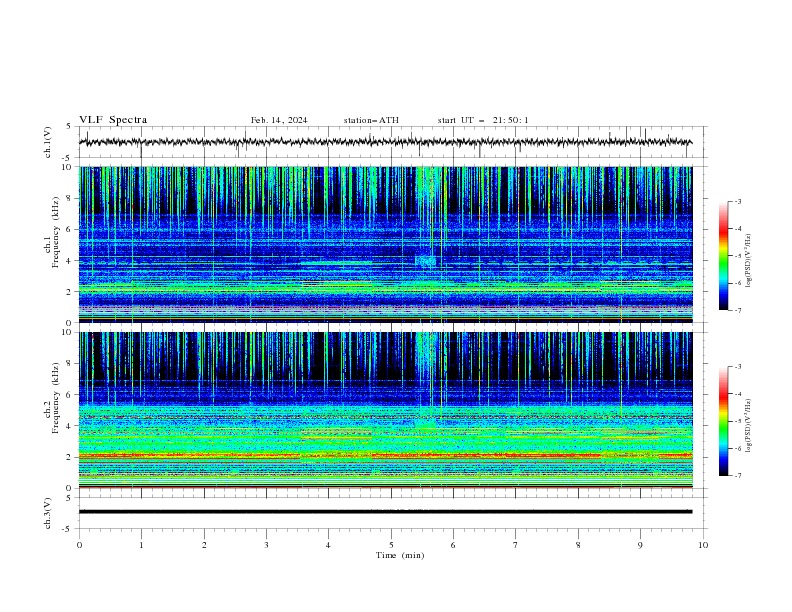The width and height of the screenshot is (792, 612).
Task: Click time axis tick label "0"
Action: 79,545
